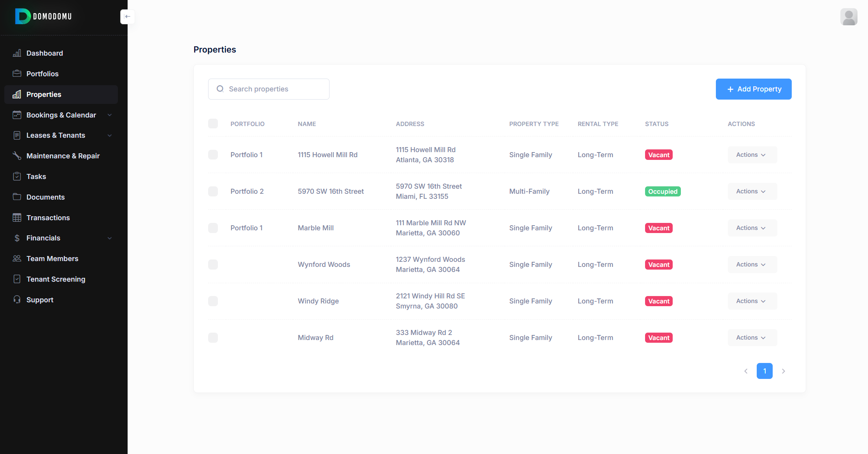This screenshot has width=868, height=454.
Task: Open user profile avatar menu
Action: (x=849, y=17)
